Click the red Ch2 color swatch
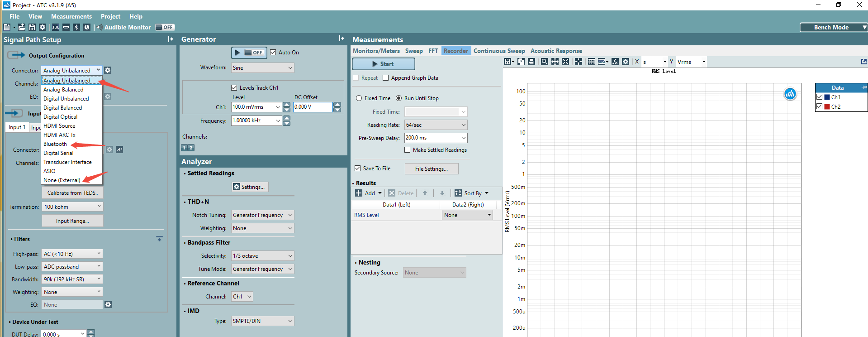The image size is (868, 337). tap(827, 107)
